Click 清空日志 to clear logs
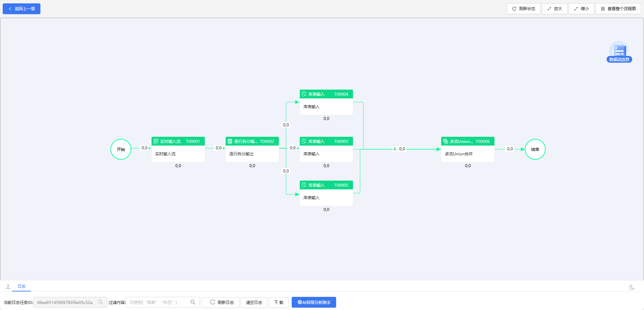Screen dimensions: 644x310 click(254, 303)
